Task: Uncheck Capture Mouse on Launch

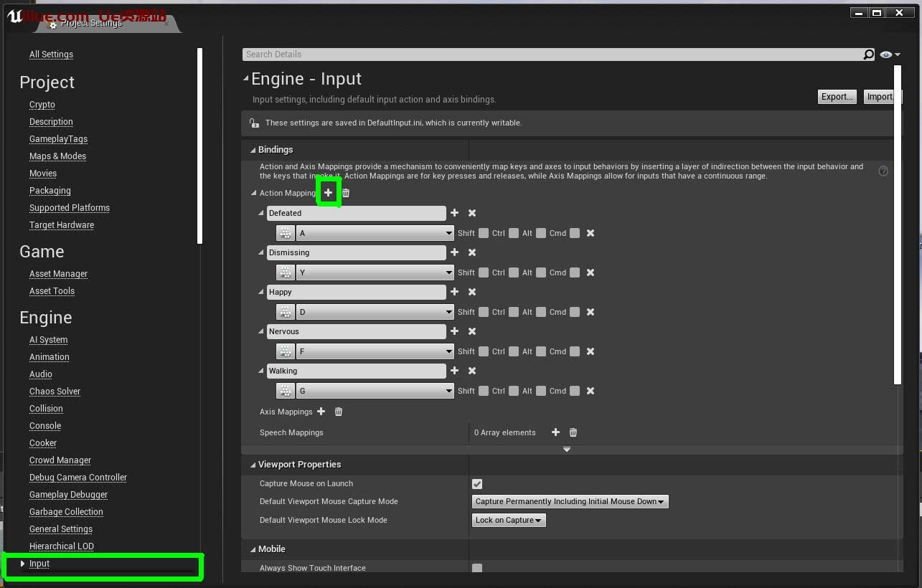Action: tap(477, 484)
